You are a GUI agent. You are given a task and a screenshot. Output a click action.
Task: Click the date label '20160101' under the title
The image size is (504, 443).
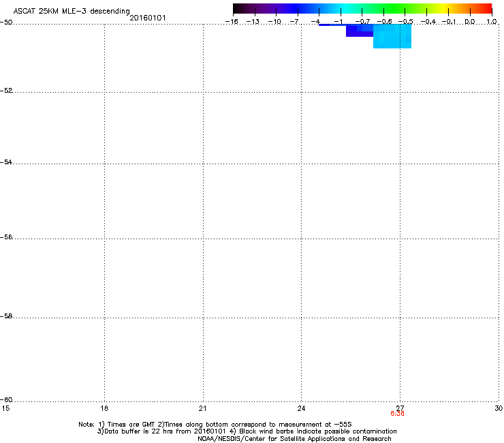148,18
